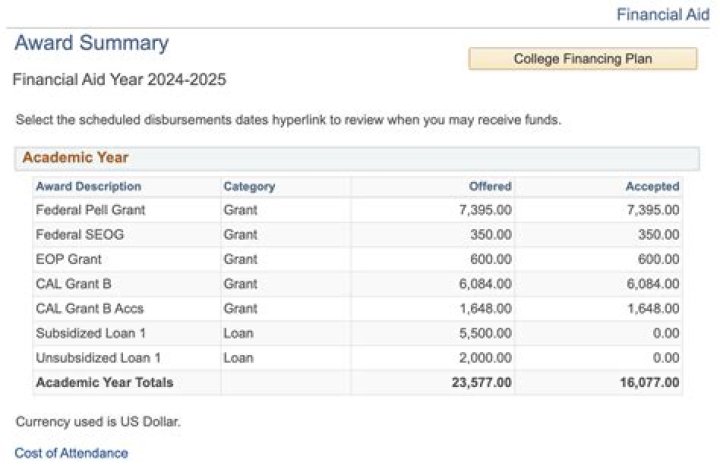Select the accepted 6,084.00 for CAL Grant B
The image size is (720, 475).
(653, 284)
